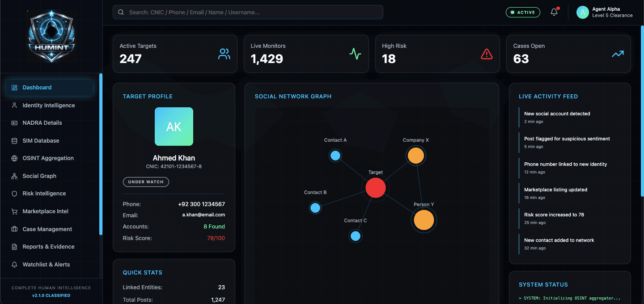Click the Agent Alpha avatar icon
This screenshot has width=644, height=304.
click(x=582, y=12)
